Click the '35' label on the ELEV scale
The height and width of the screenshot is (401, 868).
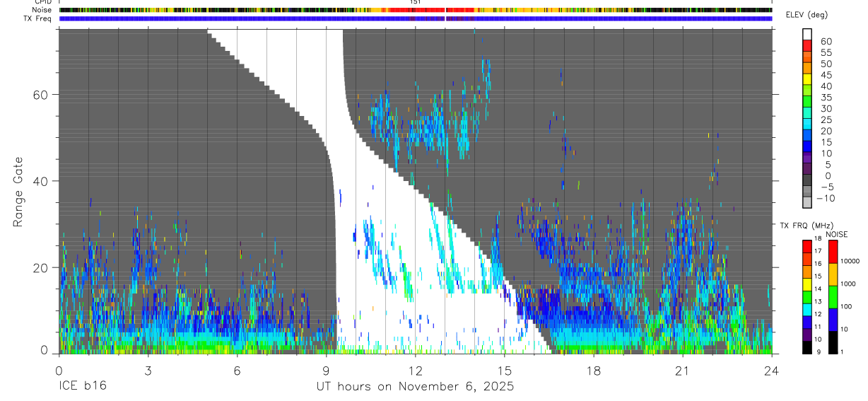(x=826, y=97)
